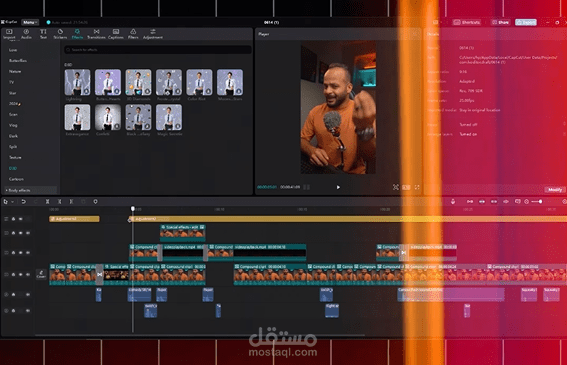567x365 pixels.
Task: Open the Menu dropdown in title bar
Action: (x=30, y=22)
